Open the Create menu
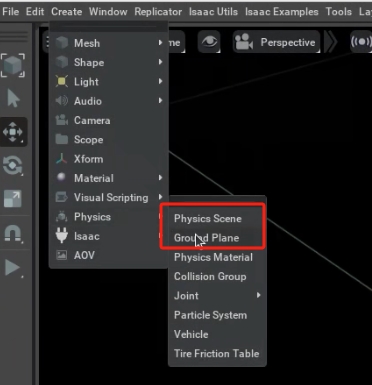 click(67, 12)
